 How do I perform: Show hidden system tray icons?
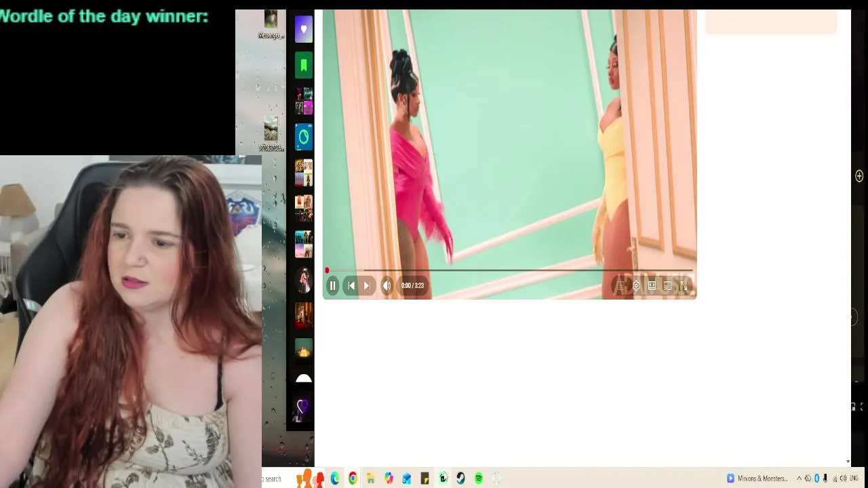click(799, 479)
